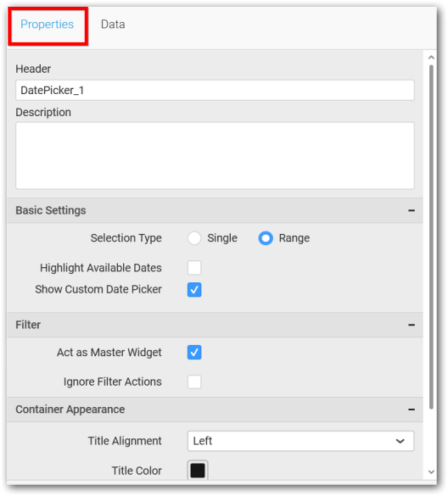This screenshot has width=448, height=496.
Task: Collapse the Basic Settings section
Action: pyautogui.click(x=412, y=210)
